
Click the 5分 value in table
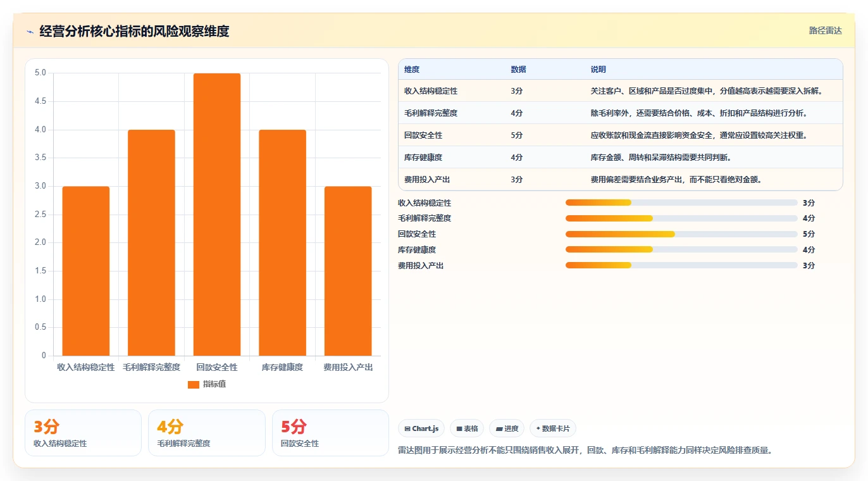coord(517,135)
